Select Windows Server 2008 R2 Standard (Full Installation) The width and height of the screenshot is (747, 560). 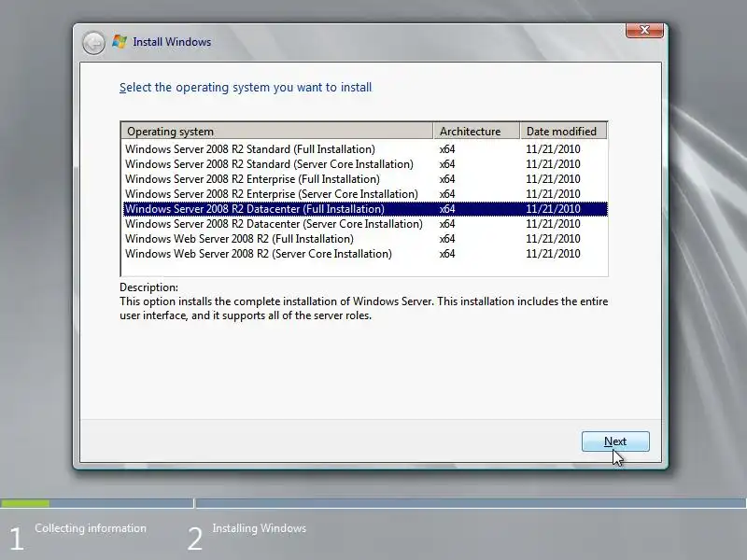click(x=365, y=149)
